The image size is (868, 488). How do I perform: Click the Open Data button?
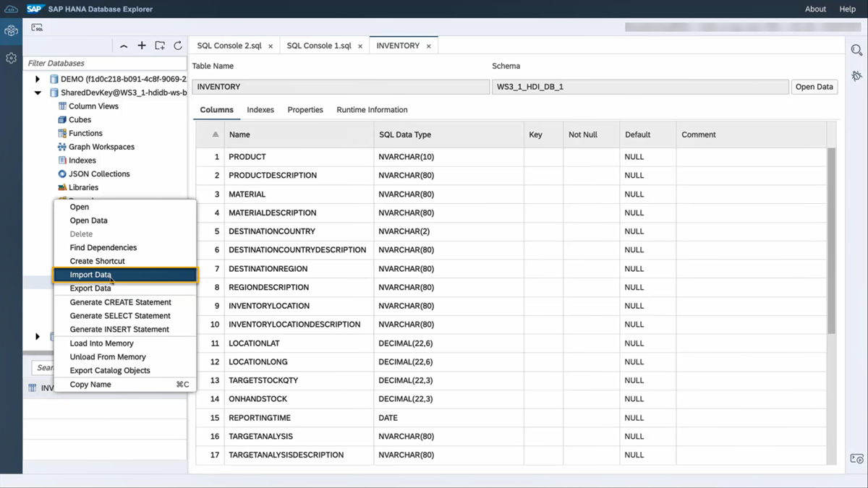tap(814, 87)
